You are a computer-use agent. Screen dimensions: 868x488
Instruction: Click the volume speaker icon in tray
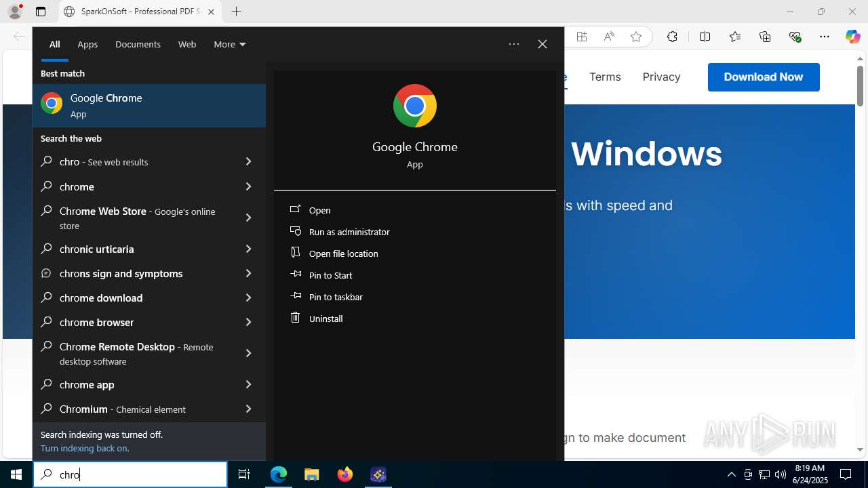[781, 474]
